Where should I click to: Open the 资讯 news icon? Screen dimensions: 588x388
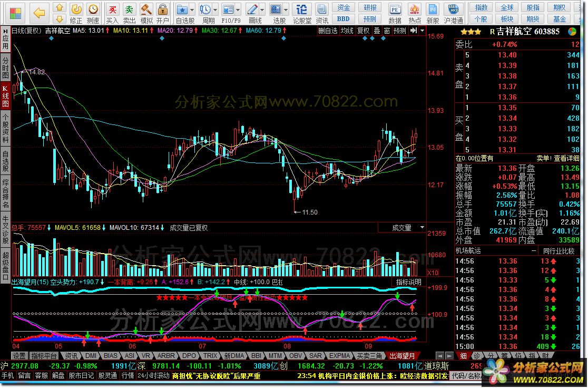[x=321, y=14]
